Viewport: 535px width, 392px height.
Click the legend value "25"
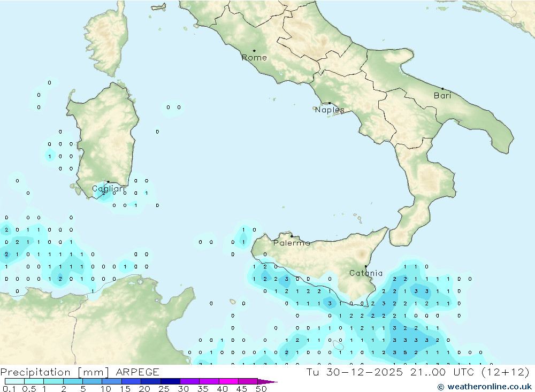[164, 389]
